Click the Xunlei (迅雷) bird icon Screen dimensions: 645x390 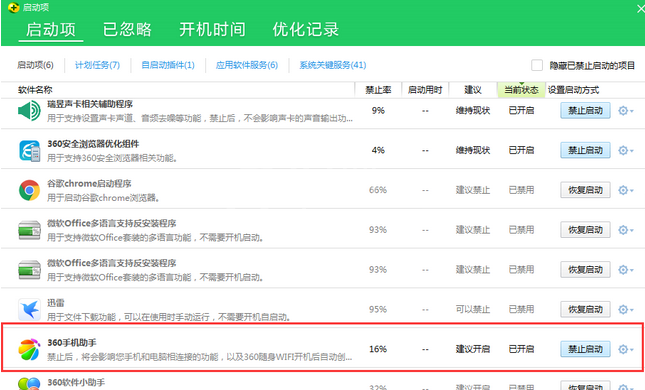[x=29, y=309]
